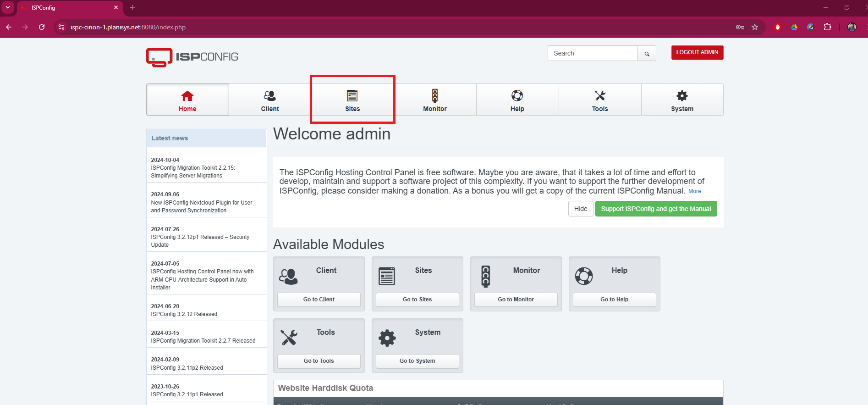The width and height of the screenshot is (868, 405).
Task: Open the Client tab in navigation
Action: coord(270,100)
